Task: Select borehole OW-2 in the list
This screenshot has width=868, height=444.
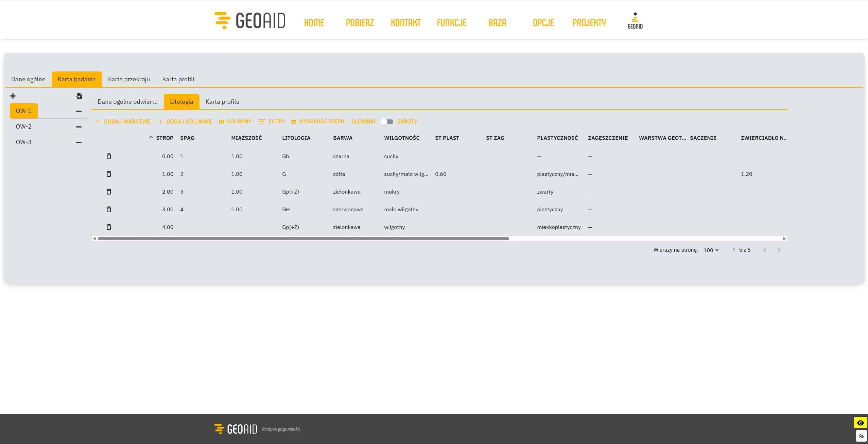Action: (x=23, y=127)
